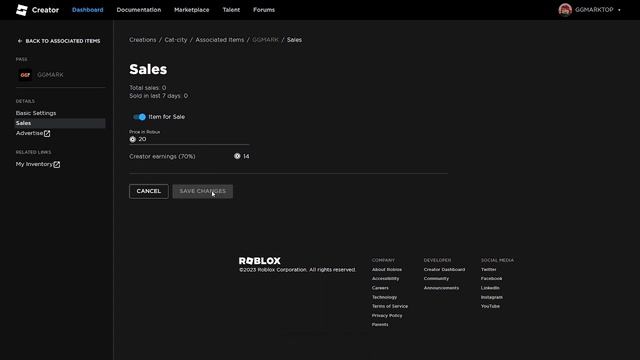Open the Parents footer link
This screenshot has width=640, height=360.
click(x=380, y=324)
